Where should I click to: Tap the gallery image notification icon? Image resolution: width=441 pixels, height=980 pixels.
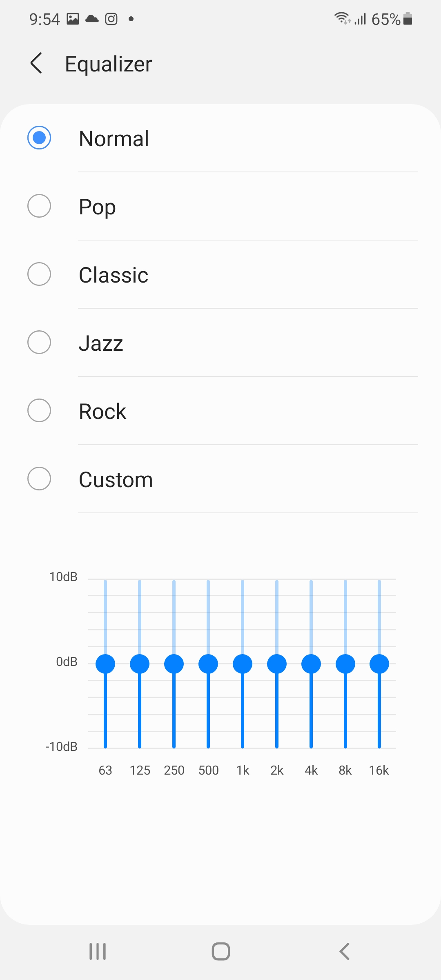(73, 19)
